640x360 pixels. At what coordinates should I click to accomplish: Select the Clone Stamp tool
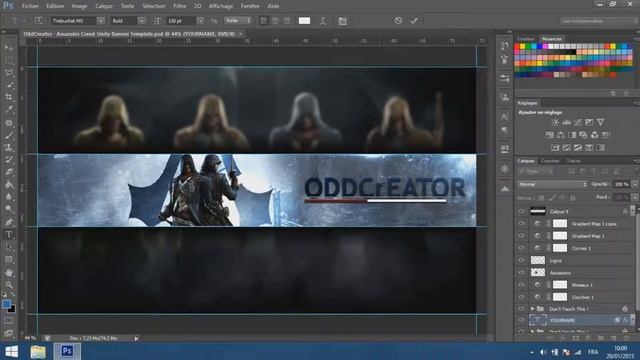(9, 147)
